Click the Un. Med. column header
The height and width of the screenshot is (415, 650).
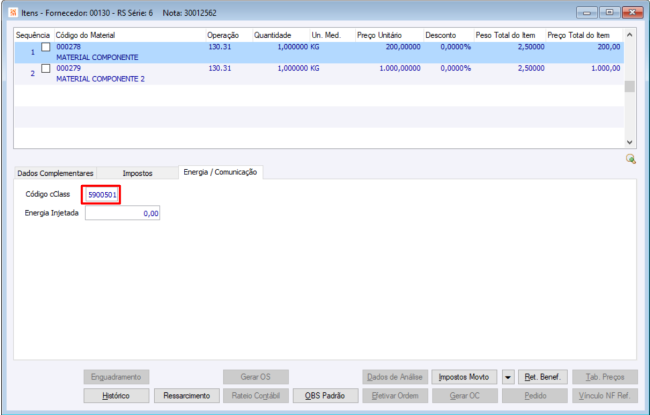(333, 35)
